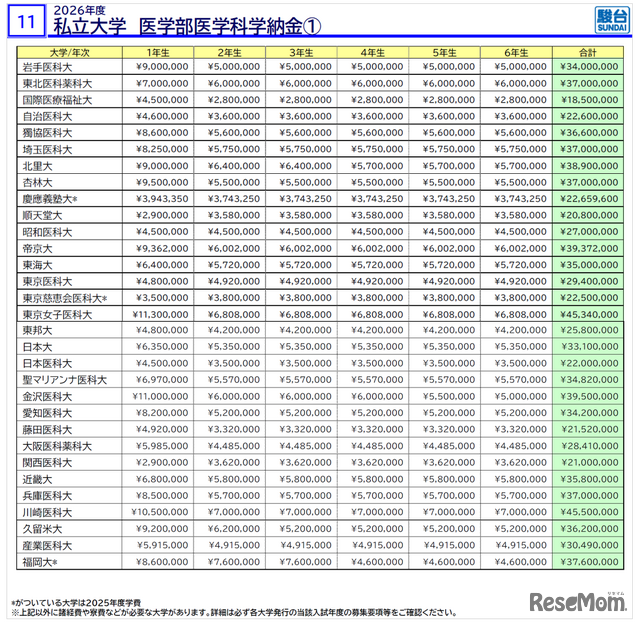Click the 合計 column header
The width and height of the screenshot is (640, 625).
pyautogui.click(x=588, y=51)
